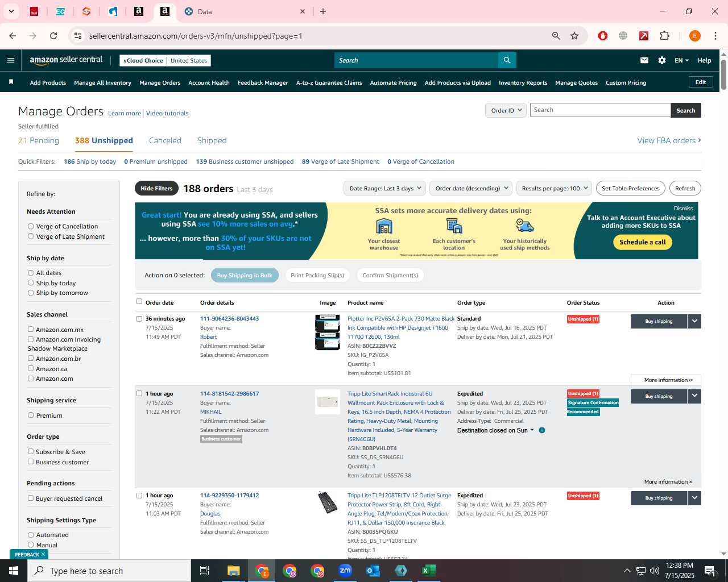Click the Hide Filters button
Screen dimensions: 728x582
[x=156, y=188]
